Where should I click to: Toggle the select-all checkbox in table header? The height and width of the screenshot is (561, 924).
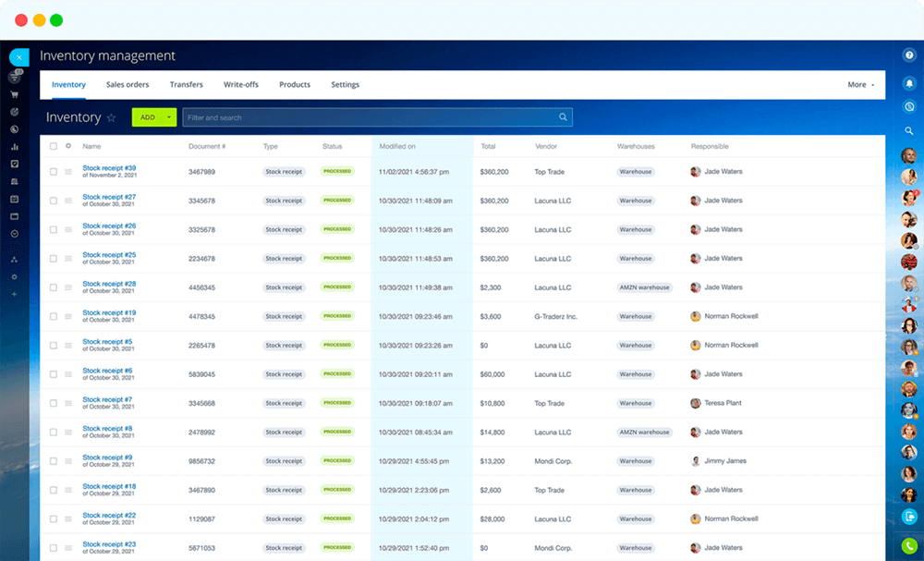[x=54, y=146]
